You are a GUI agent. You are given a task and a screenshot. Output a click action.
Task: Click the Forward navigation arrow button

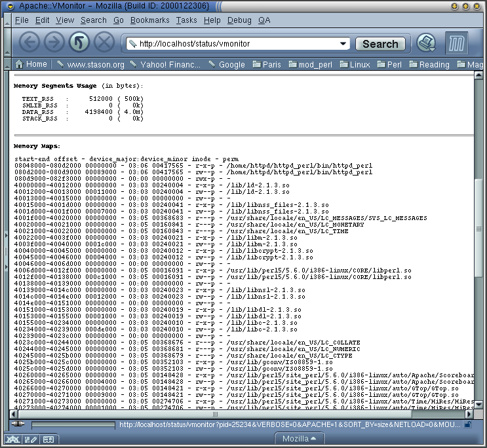point(54,43)
